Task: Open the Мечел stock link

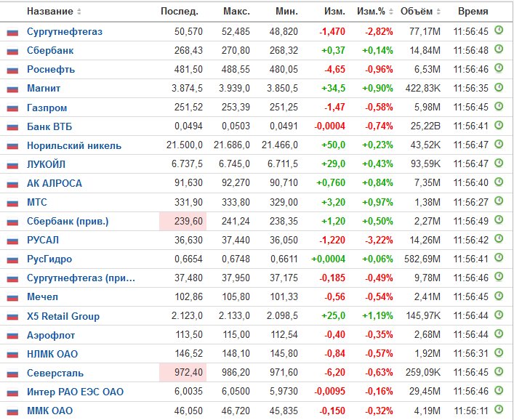Action: pyautogui.click(x=43, y=296)
